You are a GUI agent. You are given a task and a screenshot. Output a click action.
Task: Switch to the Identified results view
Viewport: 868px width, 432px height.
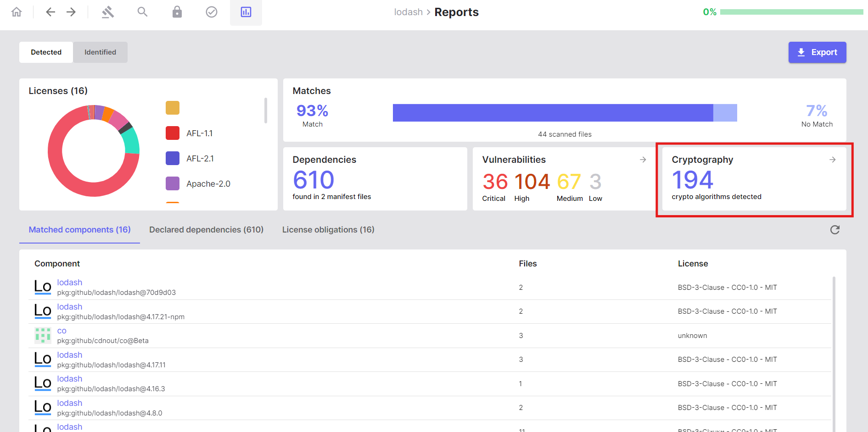100,52
